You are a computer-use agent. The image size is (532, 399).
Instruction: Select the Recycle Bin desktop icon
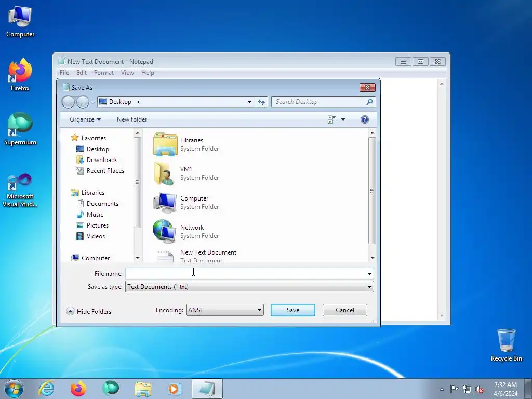click(x=506, y=345)
